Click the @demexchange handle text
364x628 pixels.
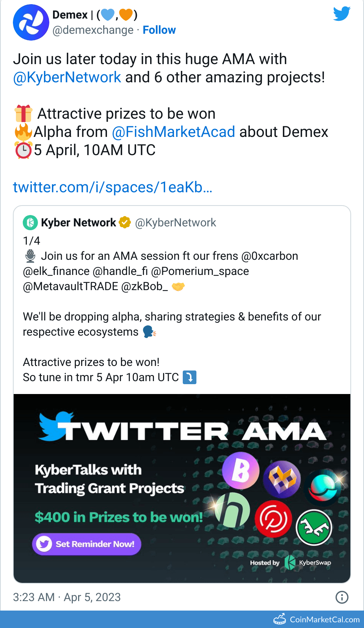tap(93, 30)
